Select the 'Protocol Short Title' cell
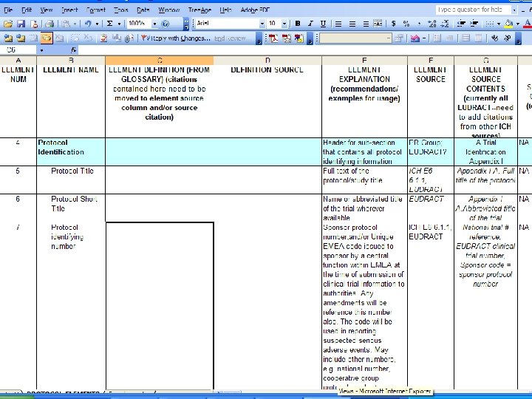This screenshot has width=532, height=399. point(71,208)
